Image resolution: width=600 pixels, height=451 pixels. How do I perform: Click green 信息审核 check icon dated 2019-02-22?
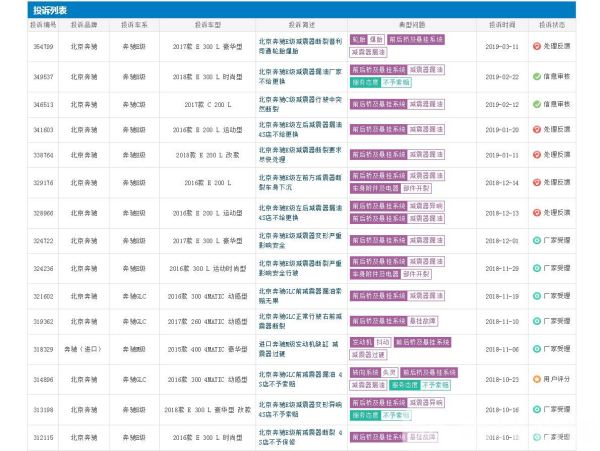536,77
